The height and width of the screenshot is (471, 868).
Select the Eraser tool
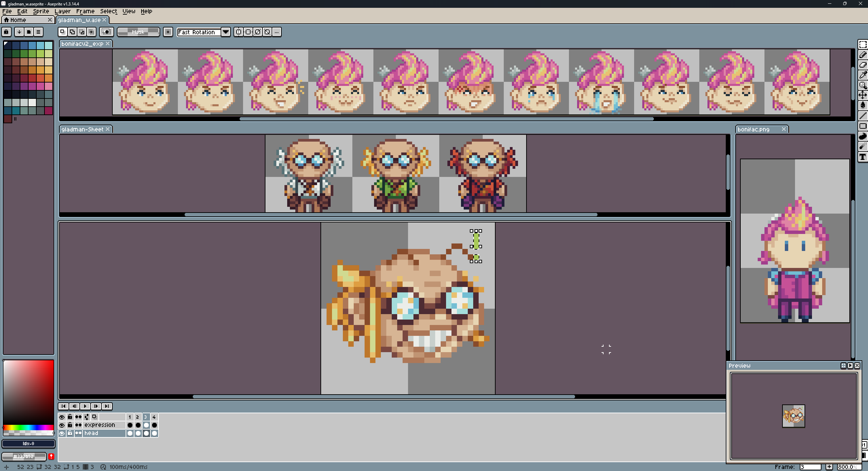[863, 65]
